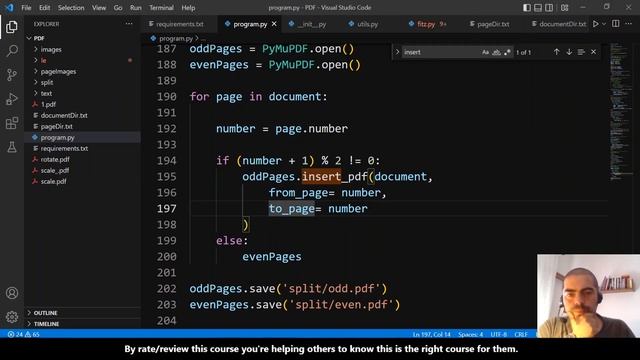Open Customize Layout icon

click(x=564, y=8)
